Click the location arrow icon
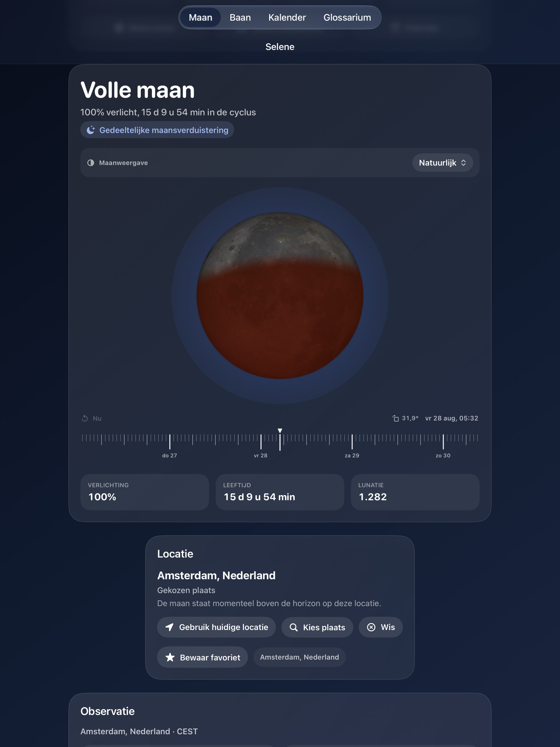Screen dimensions: 560x747 (170, 627)
